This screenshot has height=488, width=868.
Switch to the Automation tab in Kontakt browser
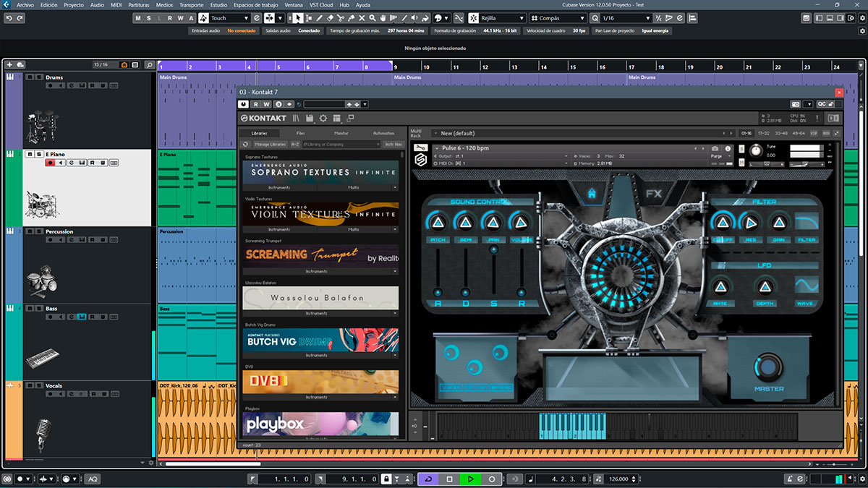click(x=383, y=133)
